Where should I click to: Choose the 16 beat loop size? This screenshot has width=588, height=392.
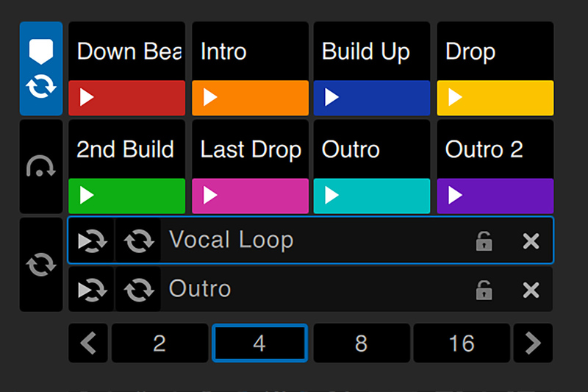click(x=462, y=343)
